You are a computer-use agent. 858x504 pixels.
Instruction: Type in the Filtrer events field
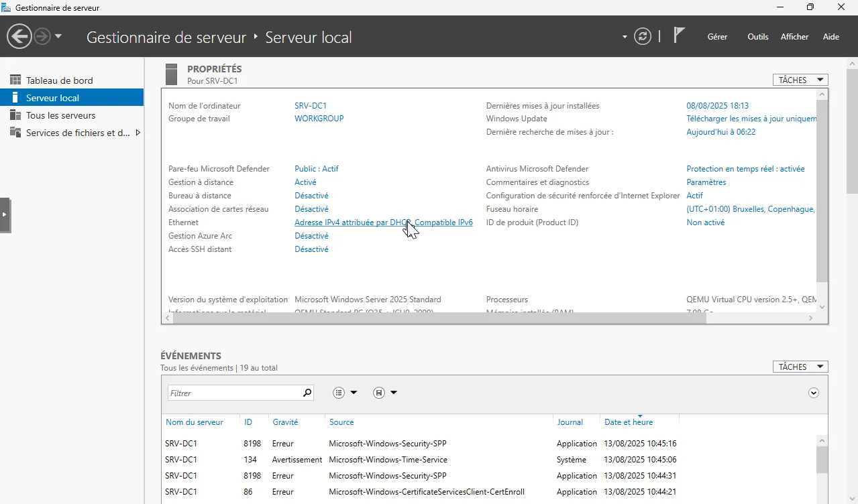point(233,393)
